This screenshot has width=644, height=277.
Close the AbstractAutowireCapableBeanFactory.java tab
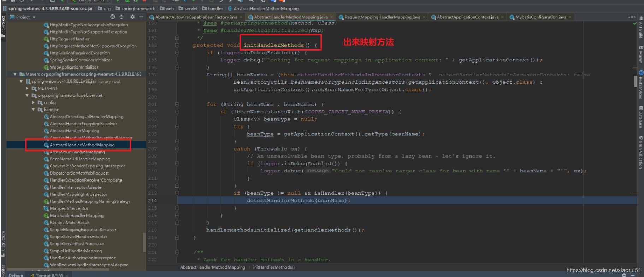(241, 17)
